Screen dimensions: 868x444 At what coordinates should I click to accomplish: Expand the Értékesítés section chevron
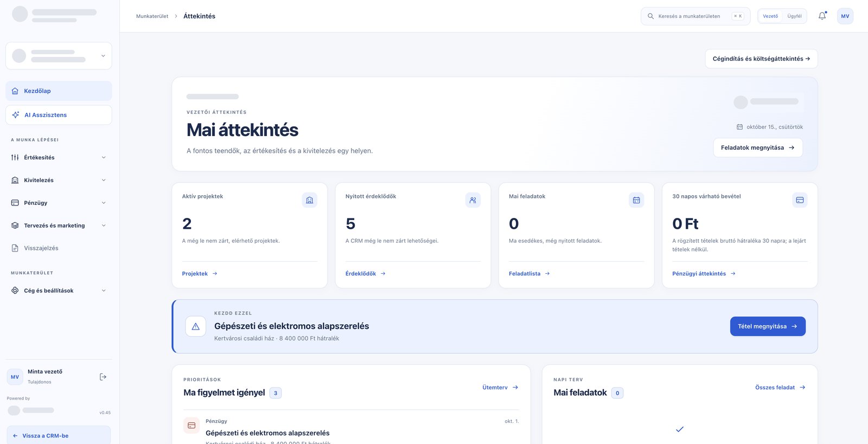[104, 157]
